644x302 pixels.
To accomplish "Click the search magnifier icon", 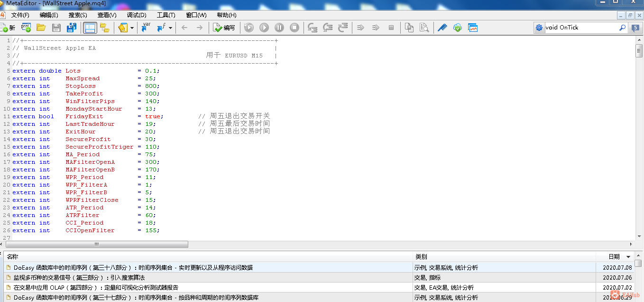I will point(623,28).
